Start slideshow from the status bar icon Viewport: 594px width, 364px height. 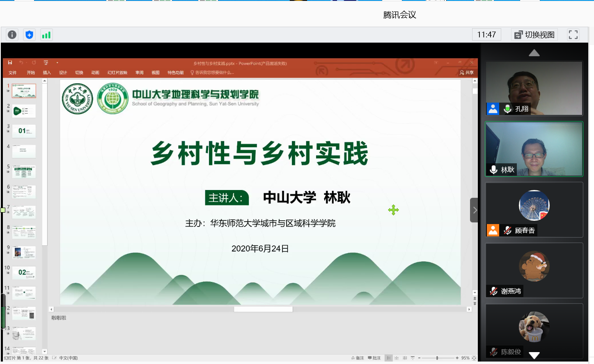[413, 358]
